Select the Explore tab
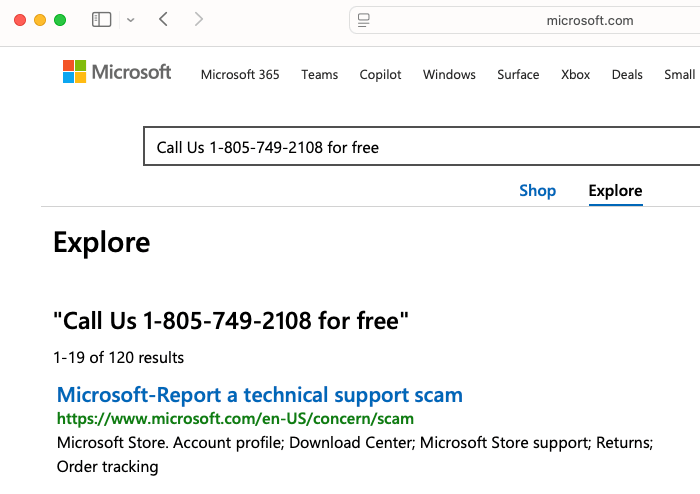The image size is (700, 494). point(615,191)
